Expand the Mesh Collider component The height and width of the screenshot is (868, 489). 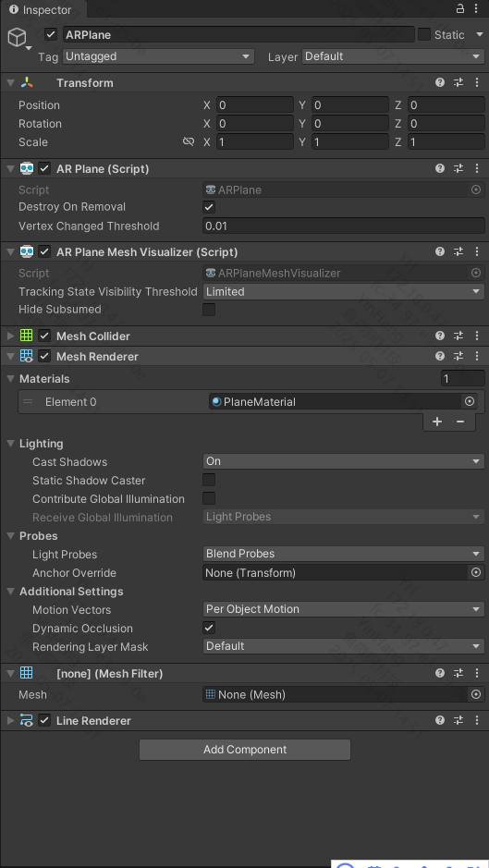coord(10,336)
